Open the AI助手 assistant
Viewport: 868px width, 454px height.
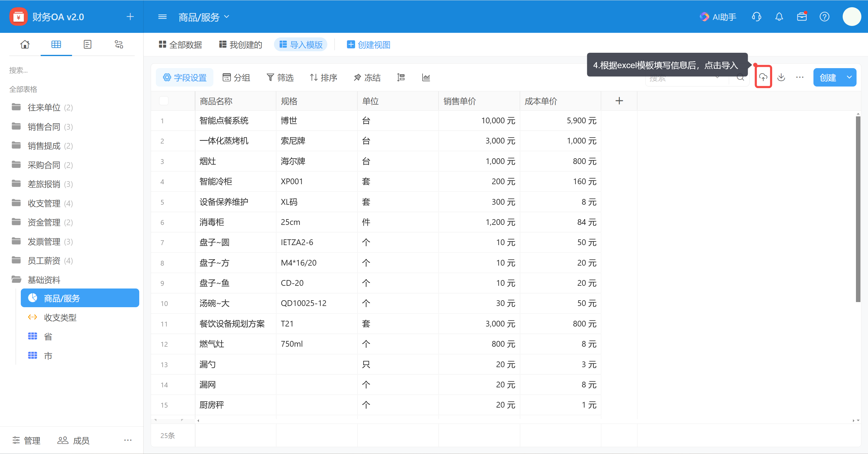pos(718,17)
